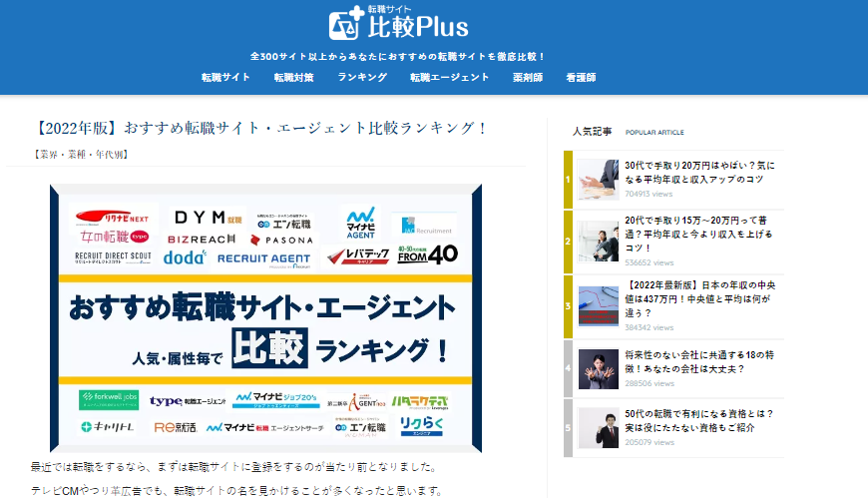This screenshot has height=498, width=868.
Task: Open article 日本の年収の中央値は437万円
Action: point(700,299)
